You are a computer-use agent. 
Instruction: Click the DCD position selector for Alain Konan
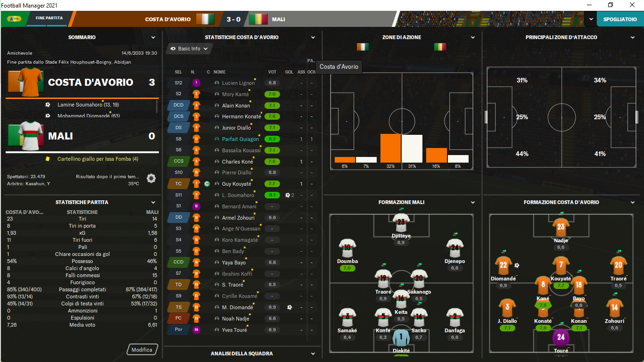[179, 105]
